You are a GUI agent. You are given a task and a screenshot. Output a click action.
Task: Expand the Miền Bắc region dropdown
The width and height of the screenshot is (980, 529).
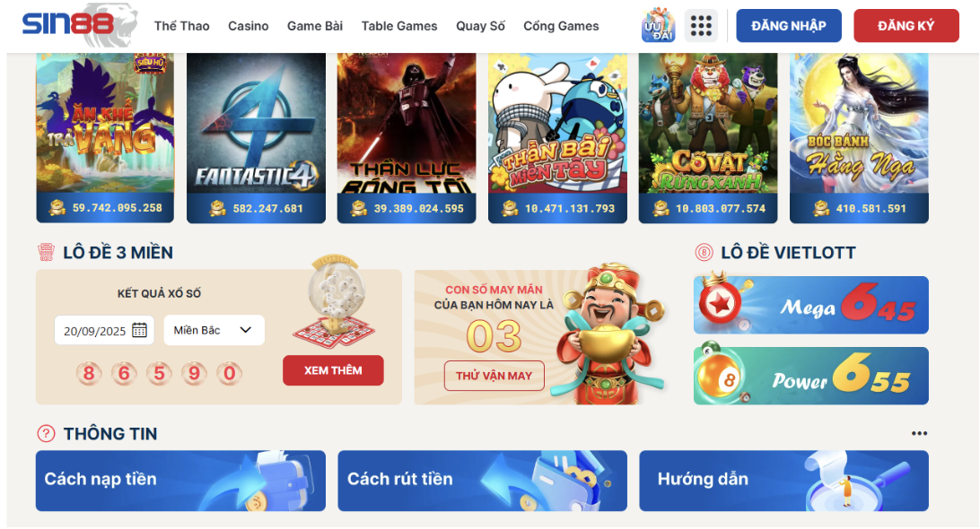[x=214, y=330]
